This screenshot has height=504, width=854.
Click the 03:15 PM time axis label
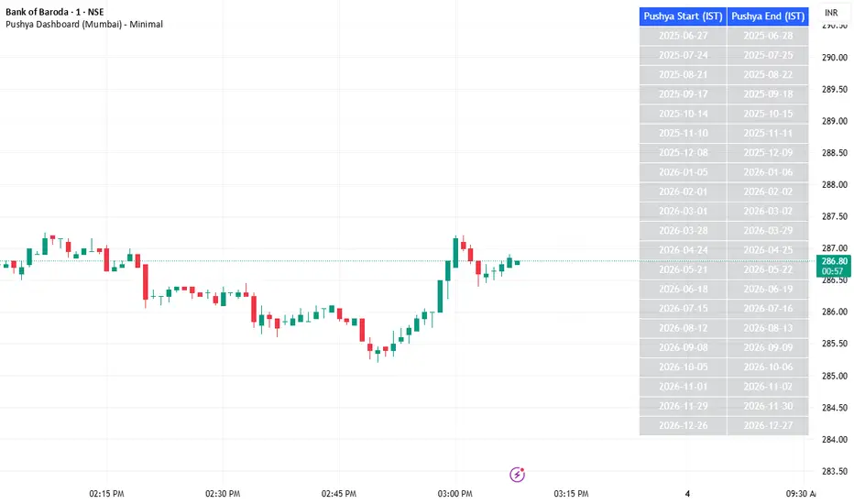pyautogui.click(x=571, y=493)
